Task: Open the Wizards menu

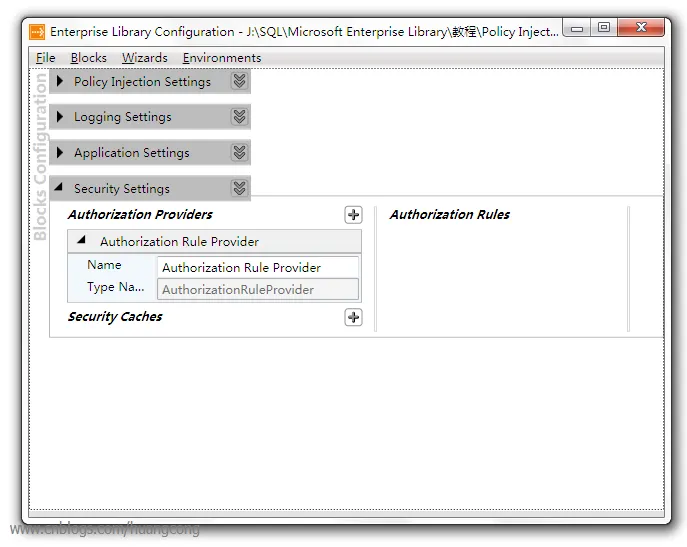Action: pyautogui.click(x=145, y=58)
